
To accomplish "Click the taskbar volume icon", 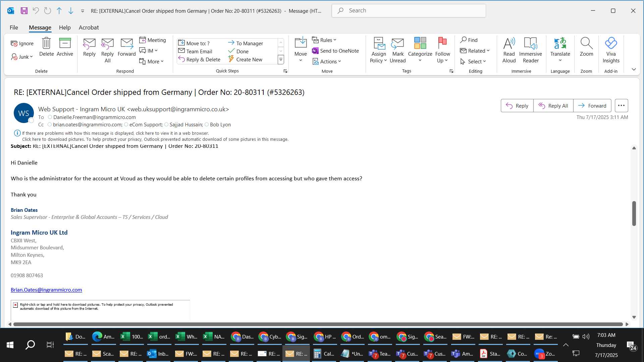I will (x=586, y=336).
